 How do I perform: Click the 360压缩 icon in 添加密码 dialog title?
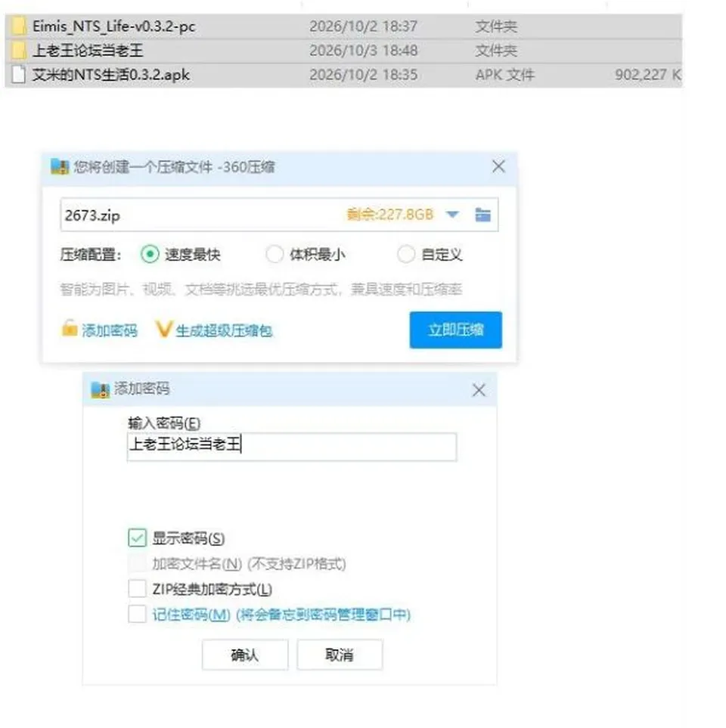tap(100, 389)
